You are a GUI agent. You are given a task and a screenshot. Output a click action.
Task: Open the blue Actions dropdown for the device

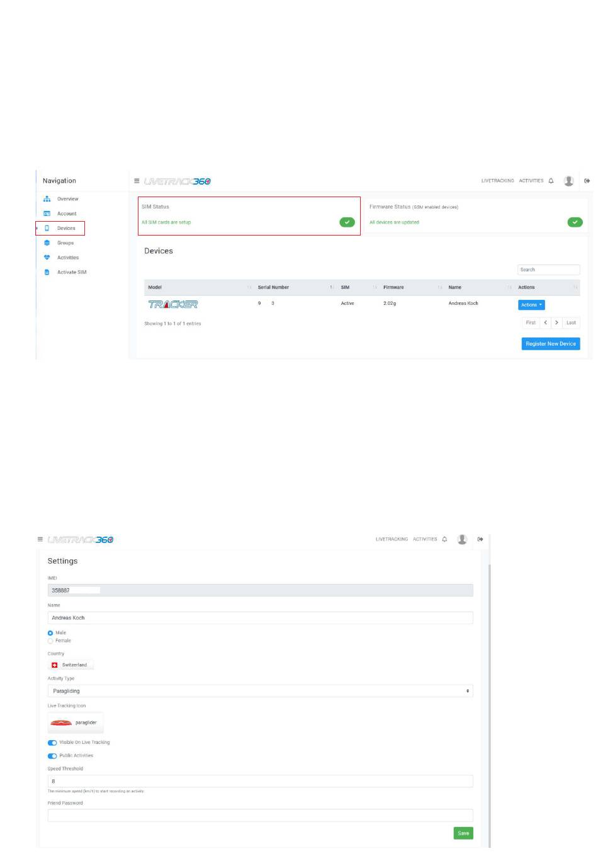(x=531, y=305)
